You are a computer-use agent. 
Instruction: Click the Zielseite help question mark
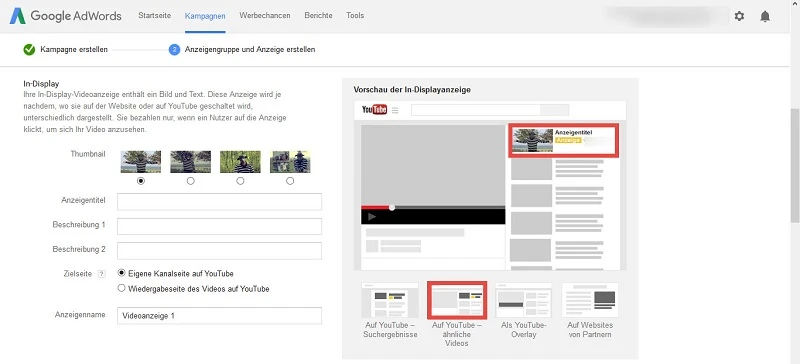102,274
